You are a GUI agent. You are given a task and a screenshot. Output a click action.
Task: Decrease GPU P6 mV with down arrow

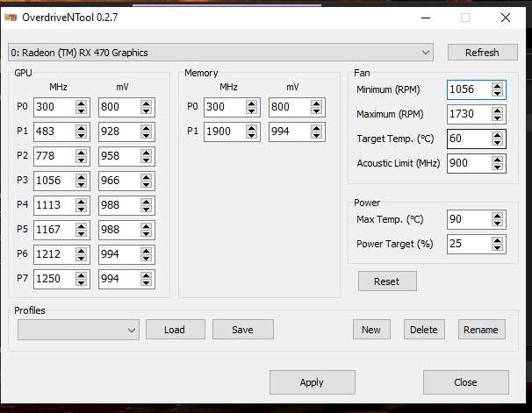(147, 258)
